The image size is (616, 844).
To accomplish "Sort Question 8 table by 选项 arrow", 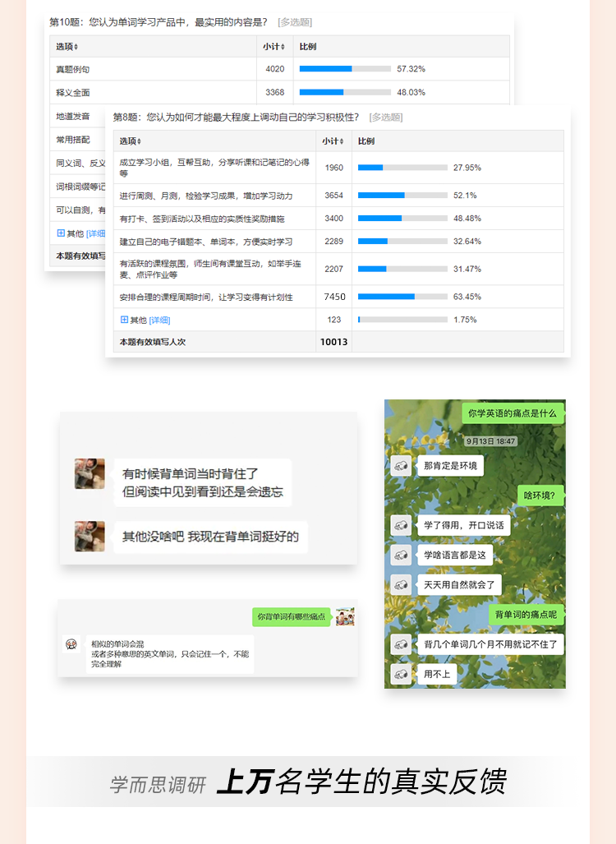I will tap(140, 141).
